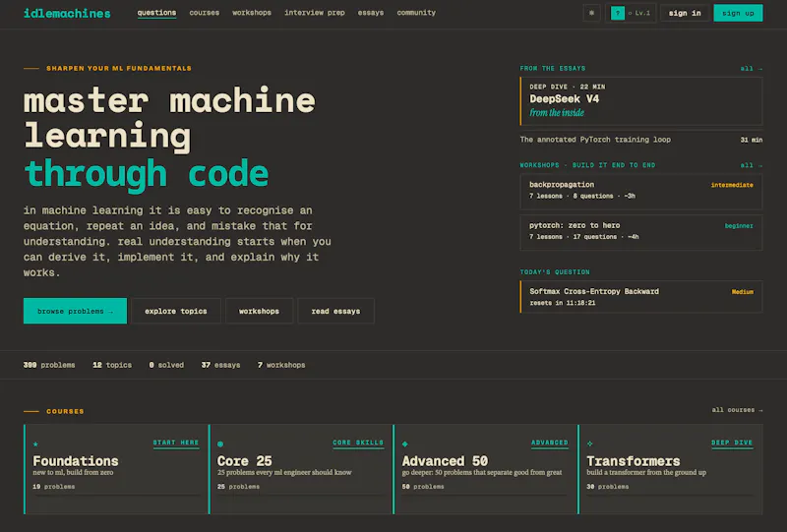Click the read essays button
The height and width of the screenshot is (532, 787).
pos(335,311)
